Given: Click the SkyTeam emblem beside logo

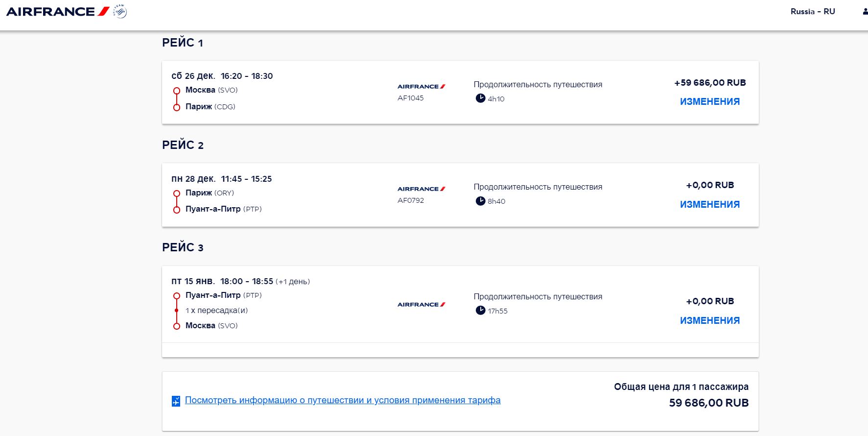Looking at the screenshot, I should pyautogui.click(x=120, y=11).
